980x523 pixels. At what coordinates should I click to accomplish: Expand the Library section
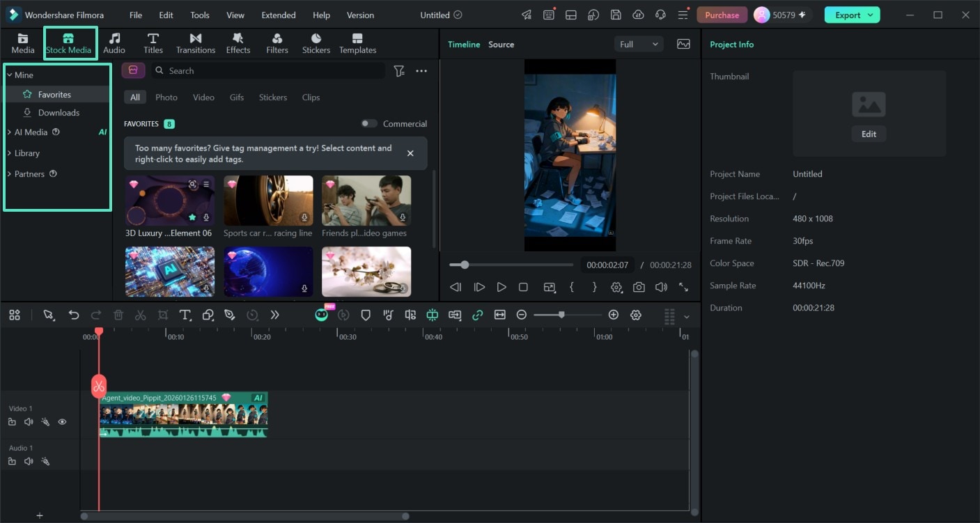coord(9,153)
